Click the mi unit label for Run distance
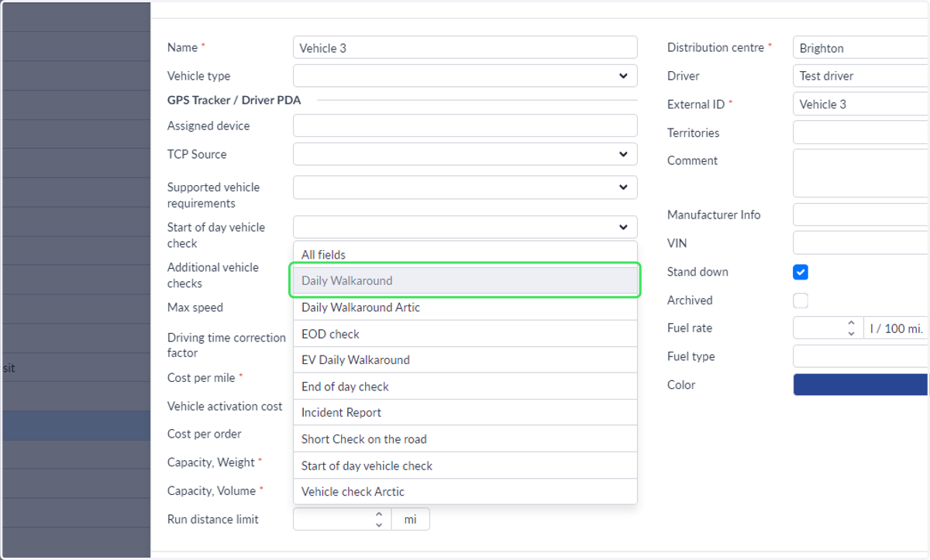The width and height of the screenshot is (930, 560). (x=411, y=519)
